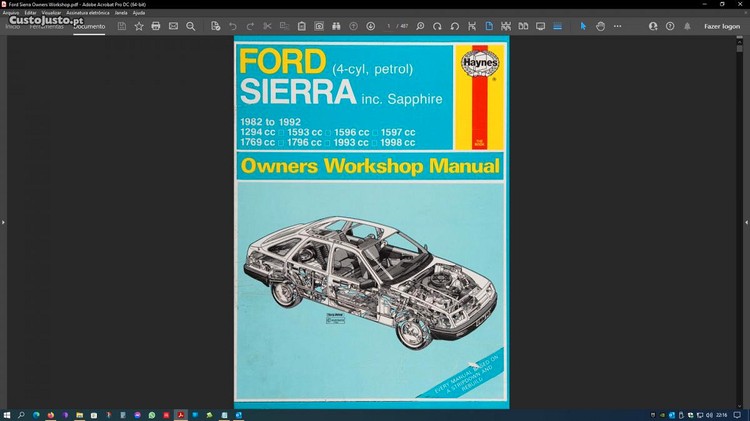Print the document via printer icon
The width and height of the screenshot is (750, 421).
point(156,26)
